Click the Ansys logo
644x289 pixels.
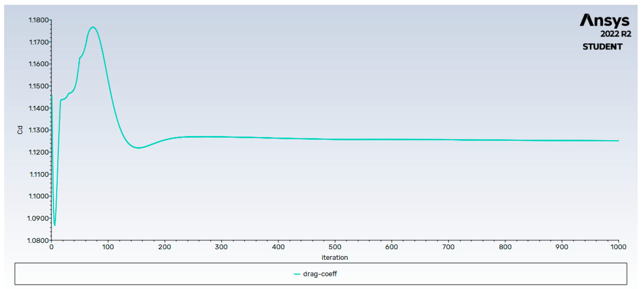604,20
